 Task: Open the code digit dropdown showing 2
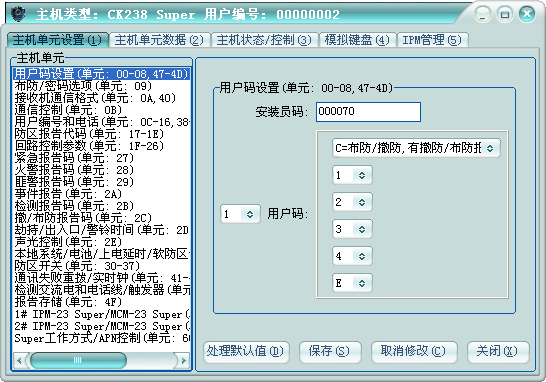[352, 202]
